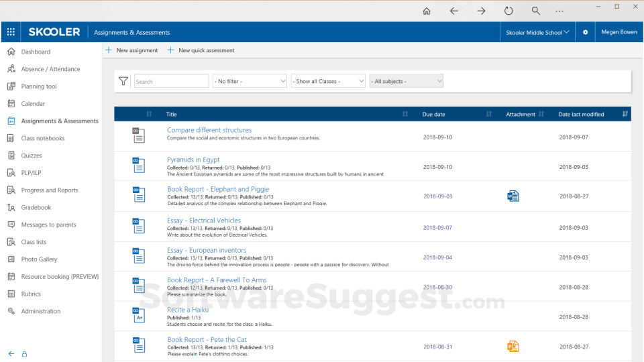
Task: Go back with the browser back arrow
Action: coord(454,11)
